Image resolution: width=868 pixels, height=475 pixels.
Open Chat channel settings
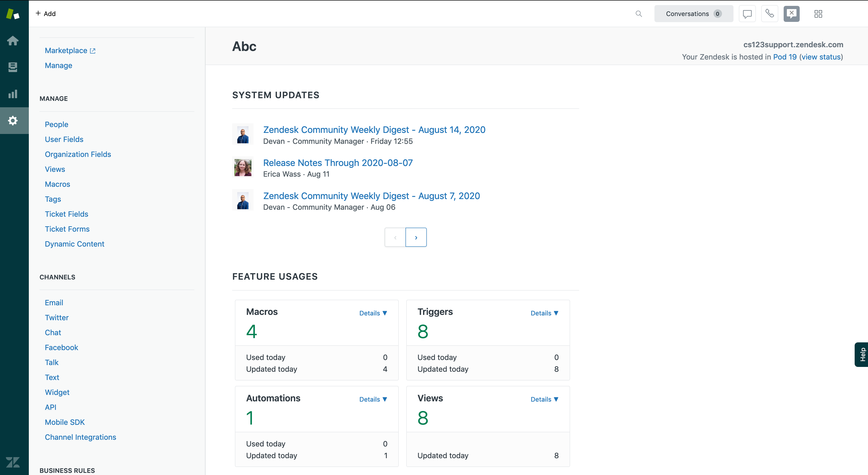click(53, 332)
